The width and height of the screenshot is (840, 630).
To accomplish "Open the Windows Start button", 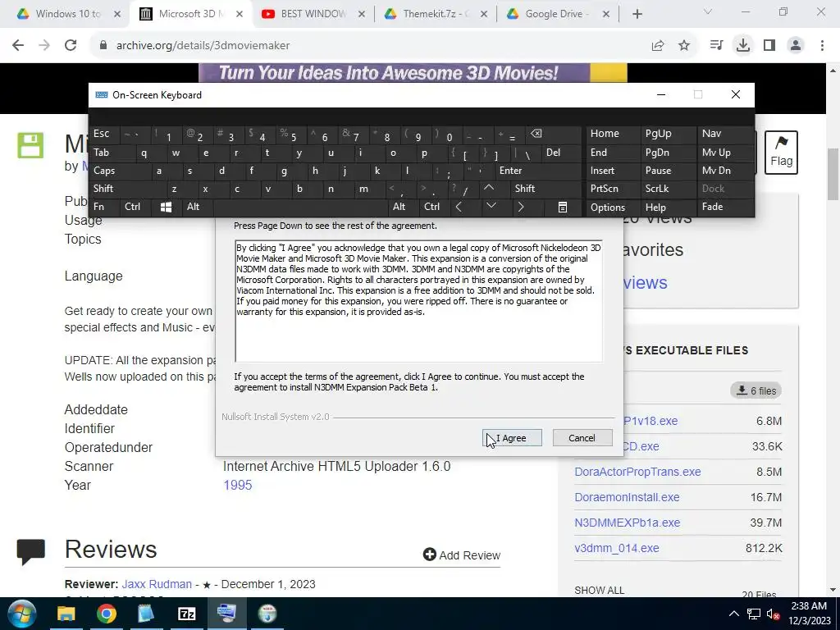I will [x=21, y=614].
